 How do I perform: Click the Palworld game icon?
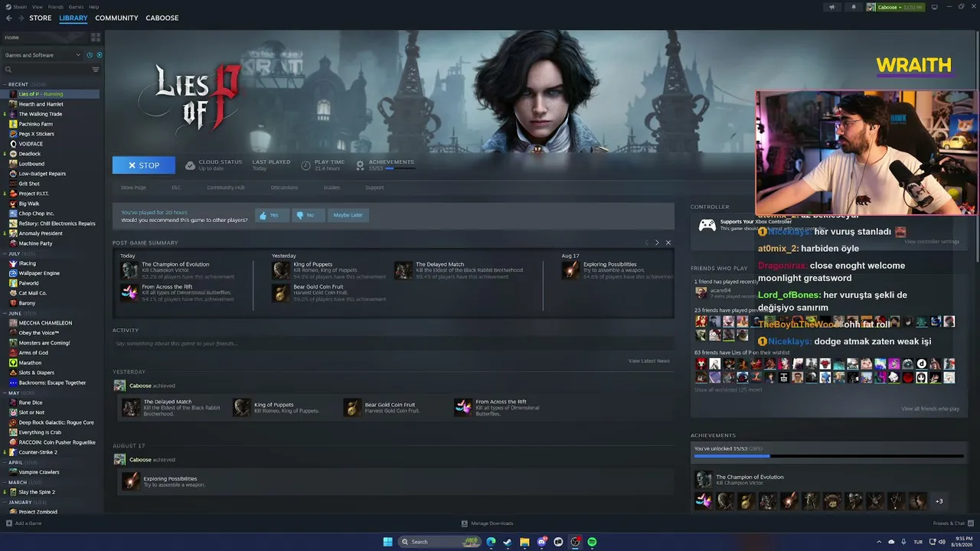[x=13, y=283]
